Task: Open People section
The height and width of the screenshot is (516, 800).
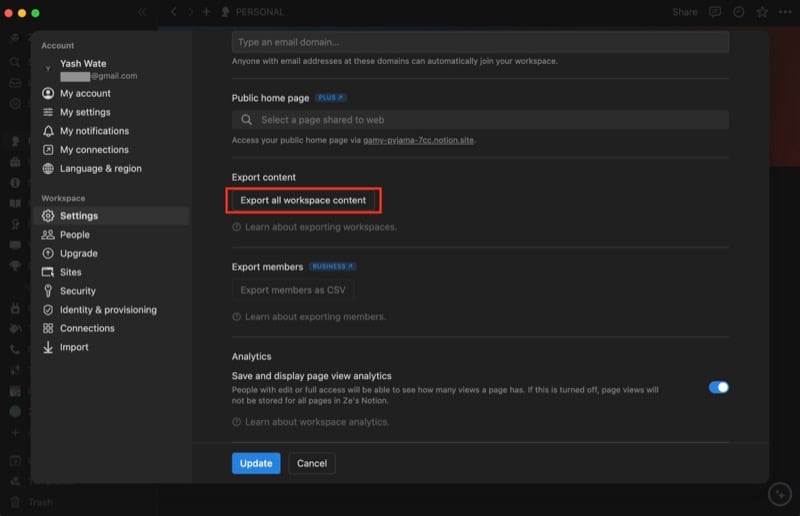Action: [x=74, y=235]
